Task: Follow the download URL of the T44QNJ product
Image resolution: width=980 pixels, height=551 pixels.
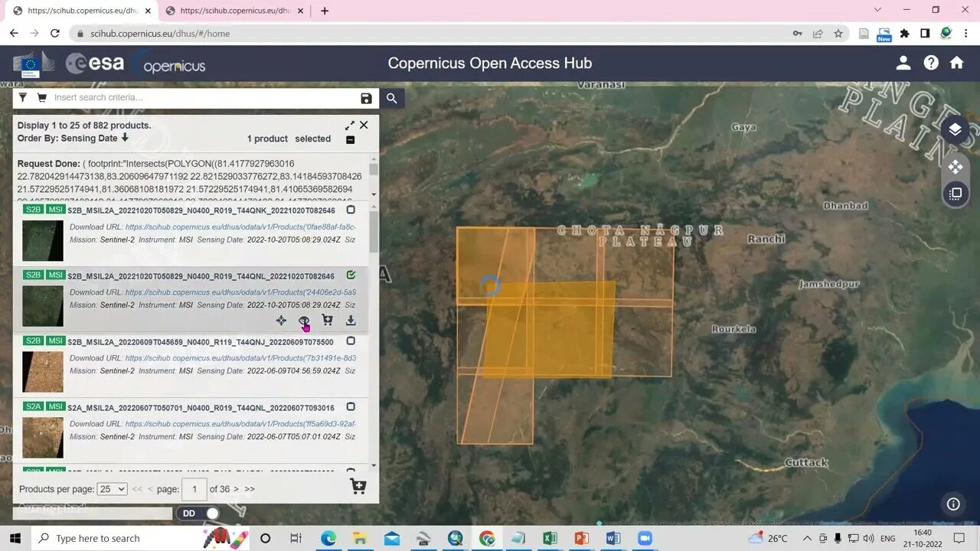Action: click(x=240, y=358)
